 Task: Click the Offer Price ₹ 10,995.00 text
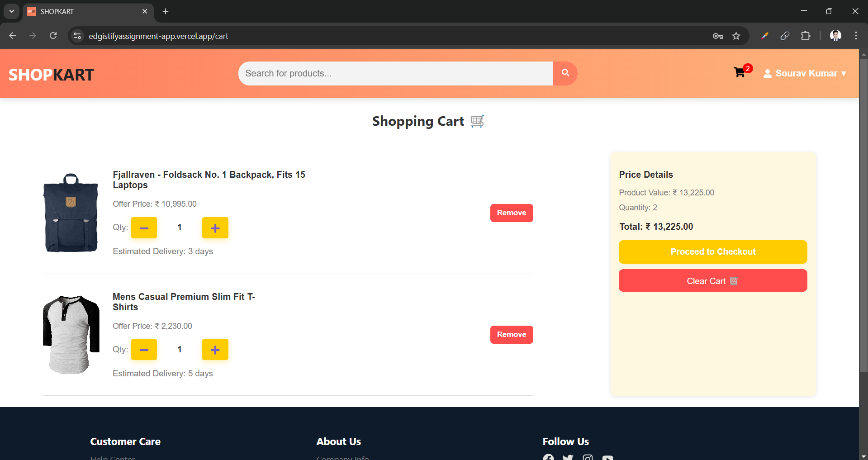[x=155, y=204]
